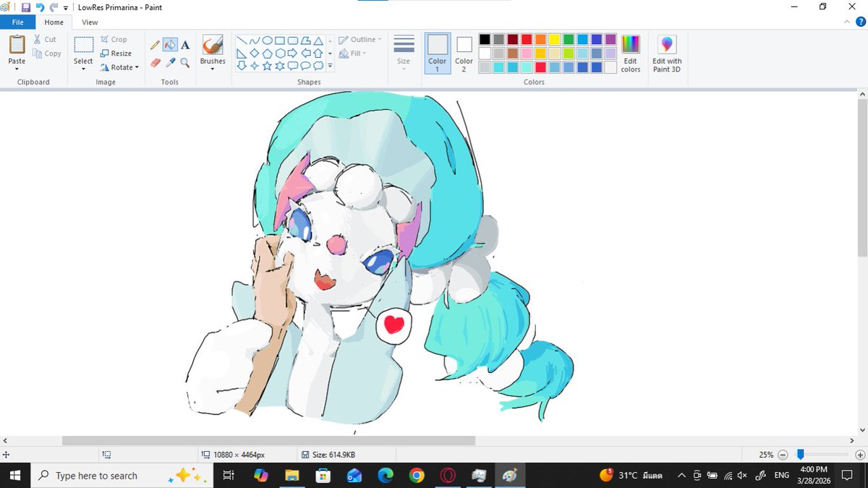Open the Select dropdown arrow
Viewport: 868px width, 488px height.
tap(83, 68)
